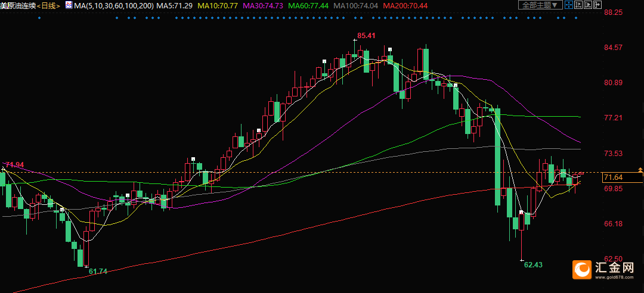Click the MA60:77.44 value
Screen dimensions: 644x293
pos(309,5)
